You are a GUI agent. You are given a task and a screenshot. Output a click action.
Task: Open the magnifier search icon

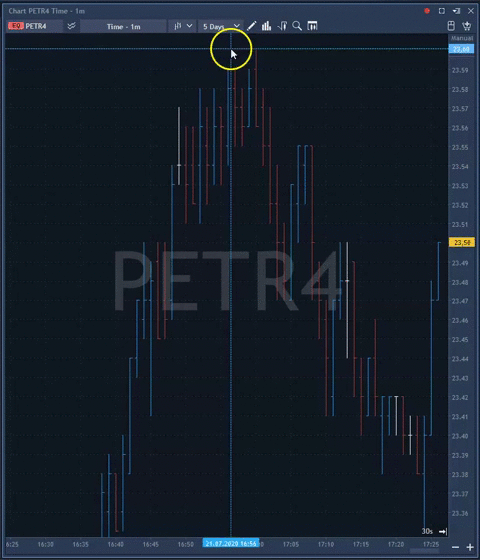click(x=297, y=26)
